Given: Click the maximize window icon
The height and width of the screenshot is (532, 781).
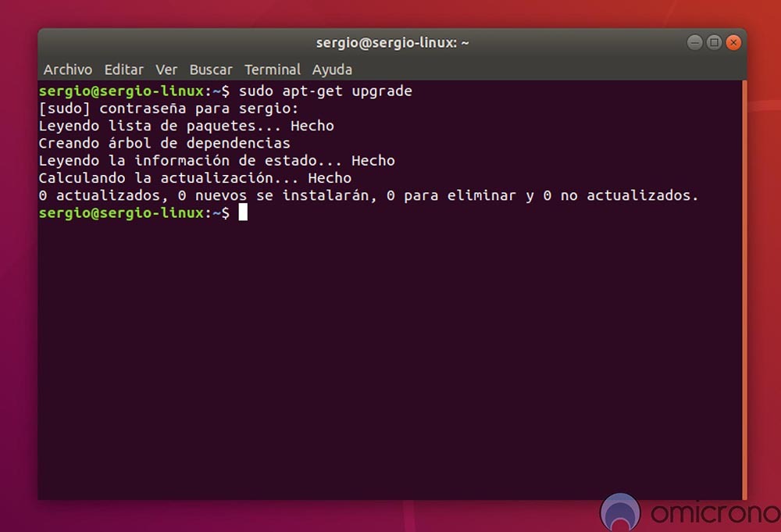Looking at the screenshot, I should [713, 42].
